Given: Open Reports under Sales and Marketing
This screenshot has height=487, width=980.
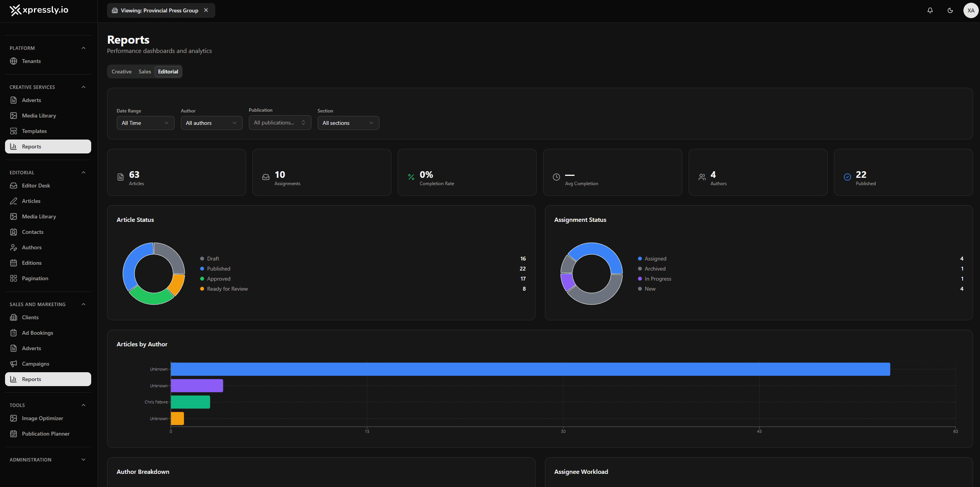Looking at the screenshot, I should click(31, 379).
